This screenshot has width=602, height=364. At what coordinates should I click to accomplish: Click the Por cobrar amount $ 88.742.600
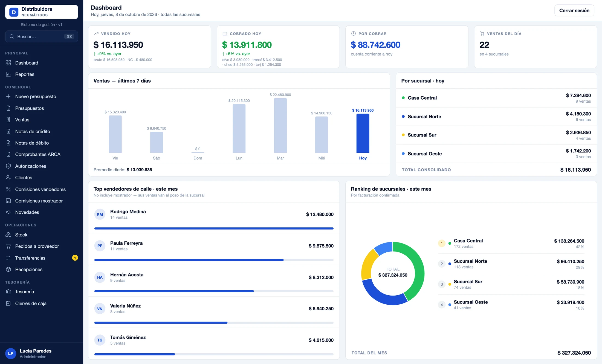[375, 45]
